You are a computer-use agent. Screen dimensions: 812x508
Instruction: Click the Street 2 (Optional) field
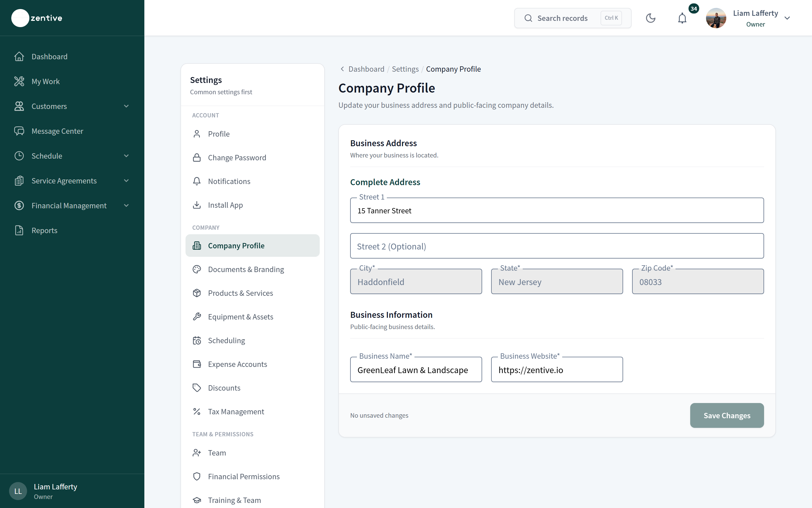557,246
